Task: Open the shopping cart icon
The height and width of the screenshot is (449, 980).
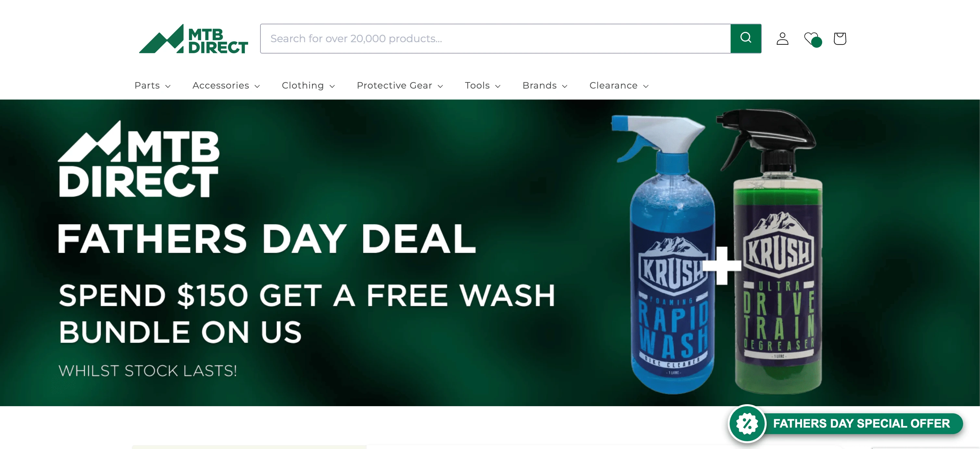Action: [x=840, y=38]
